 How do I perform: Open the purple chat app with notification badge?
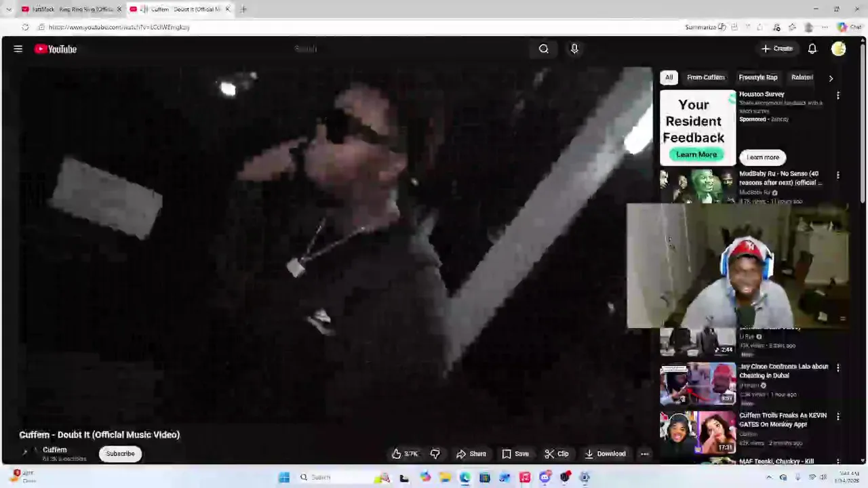(x=545, y=477)
